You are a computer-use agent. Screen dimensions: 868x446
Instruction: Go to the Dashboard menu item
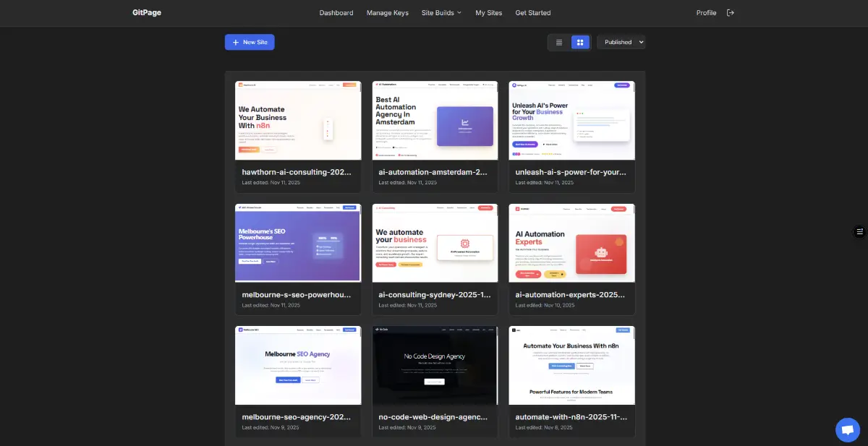pyautogui.click(x=336, y=12)
